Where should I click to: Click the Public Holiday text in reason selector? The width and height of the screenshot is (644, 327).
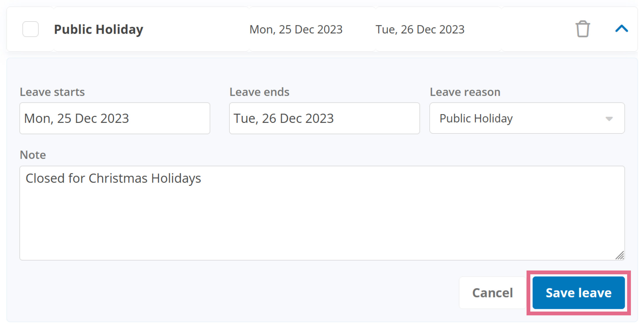476,119
